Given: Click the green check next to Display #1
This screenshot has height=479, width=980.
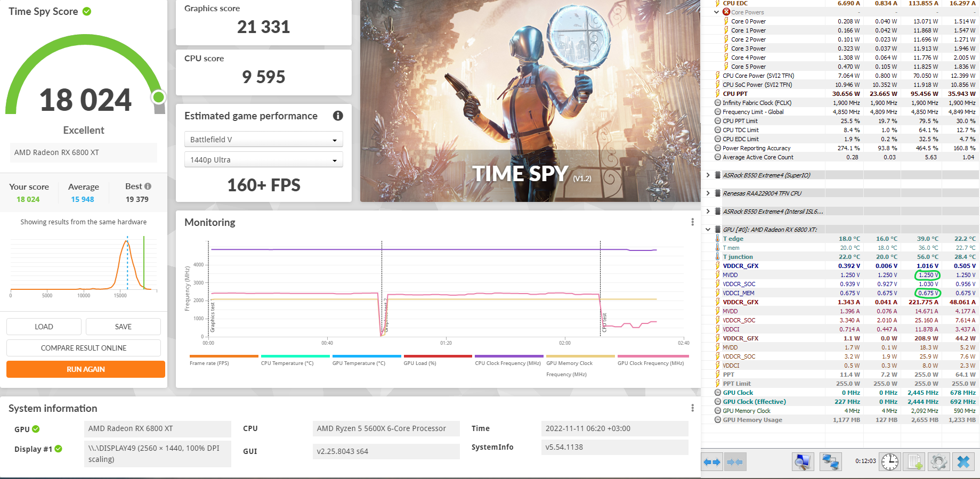Looking at the screenshot, I should (59, 449).
